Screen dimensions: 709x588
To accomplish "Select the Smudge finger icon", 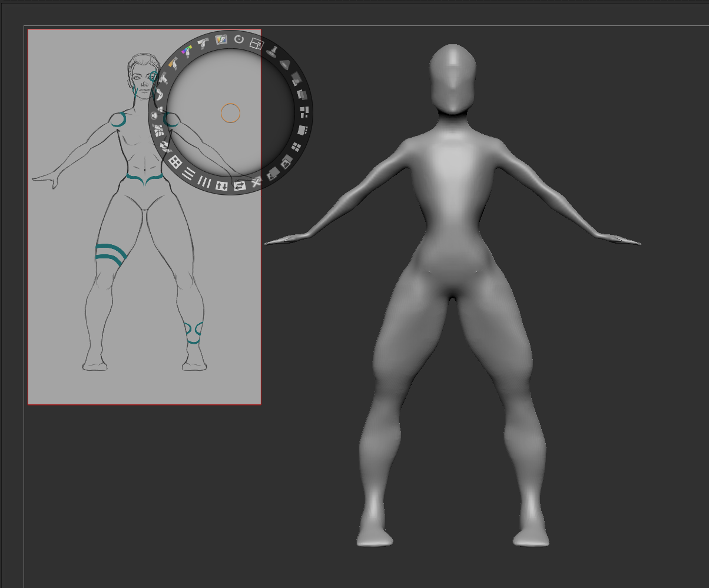I will click(159, 94).
